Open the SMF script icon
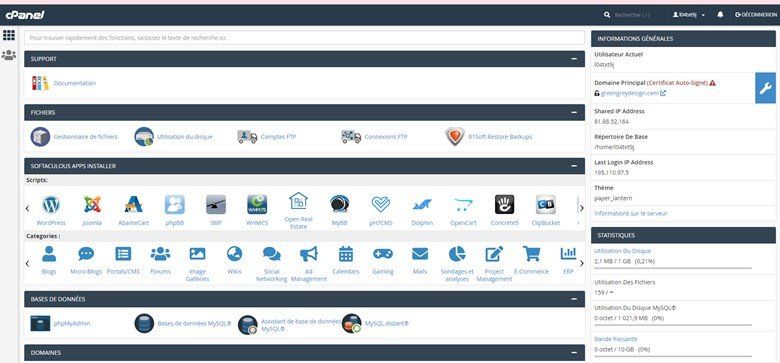Screen dimensions: 780x363 pos(216,204)
